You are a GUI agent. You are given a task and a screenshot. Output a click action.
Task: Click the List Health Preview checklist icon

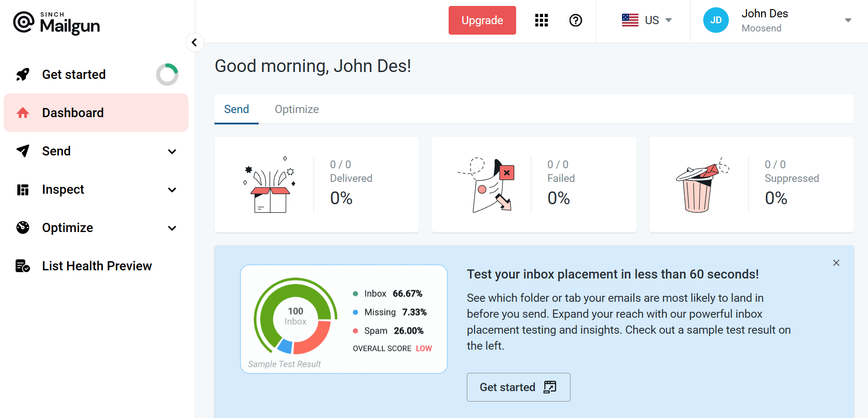(22, 266)
